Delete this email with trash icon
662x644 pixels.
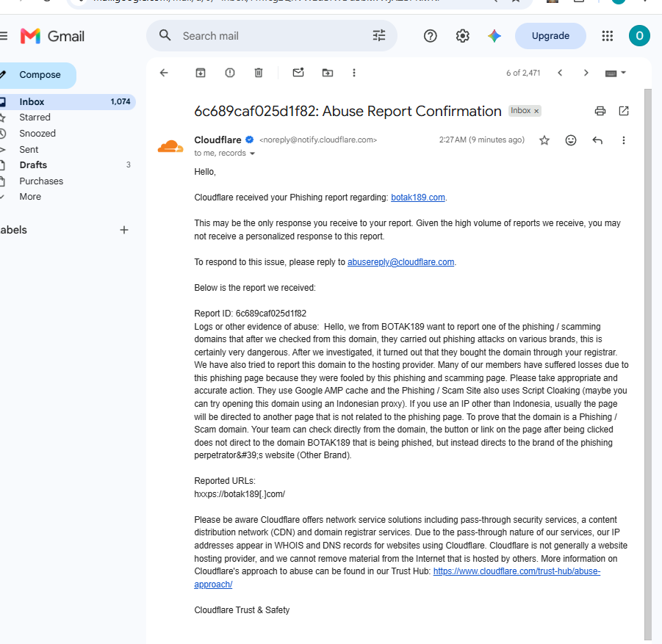[259, 73]
